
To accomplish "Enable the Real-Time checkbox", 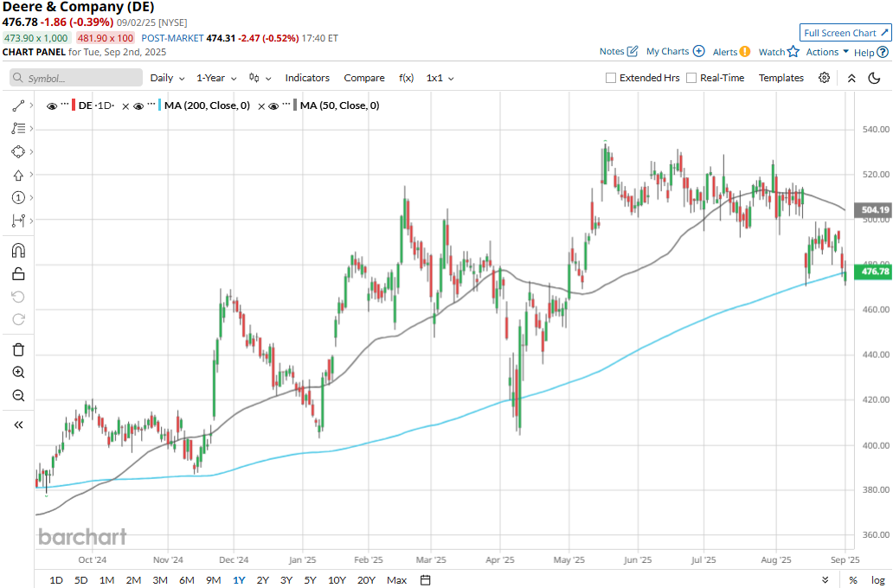I will 691,78.
